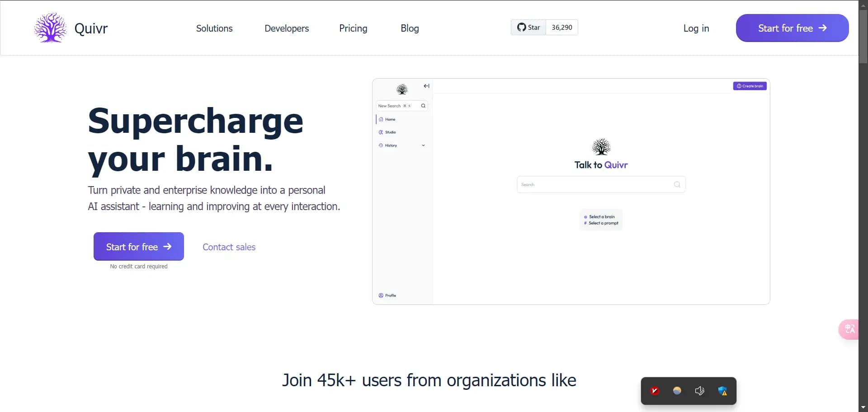Screen dimensions: 868x412
Task: Click the purple Quivr tree logo
Action: (50, 28)
